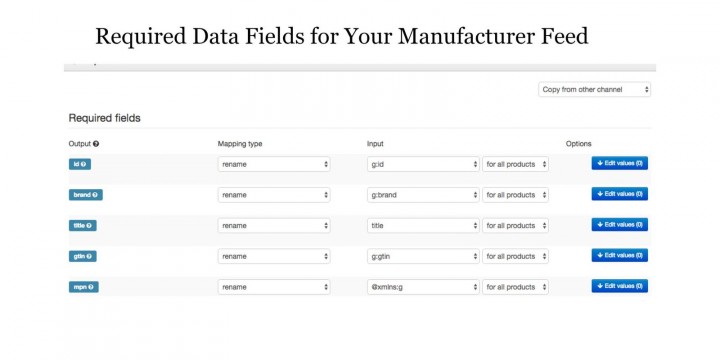Open the g:brand input dropdown
This screenshot has height=360, width=720.
pos(423,195)
